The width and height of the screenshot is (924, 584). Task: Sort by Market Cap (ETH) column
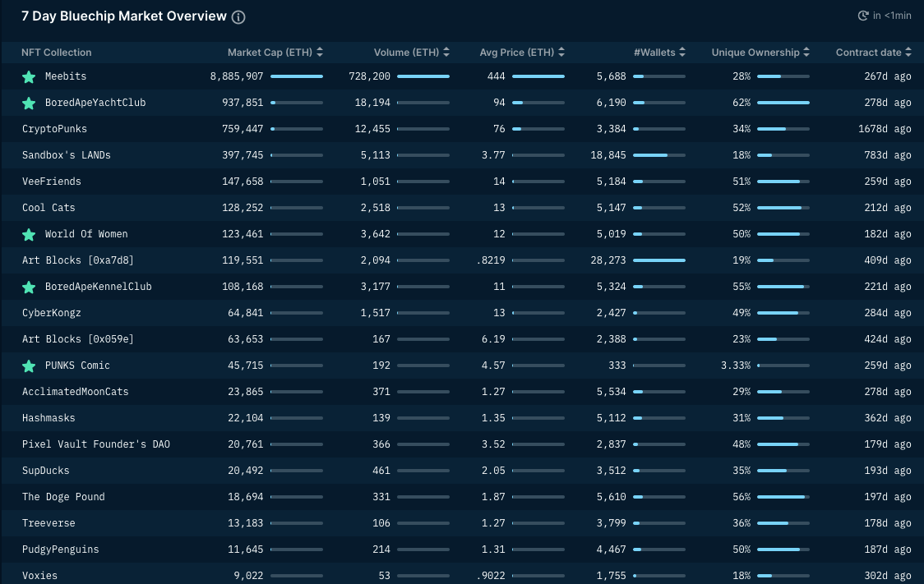[x=275, y=53]
